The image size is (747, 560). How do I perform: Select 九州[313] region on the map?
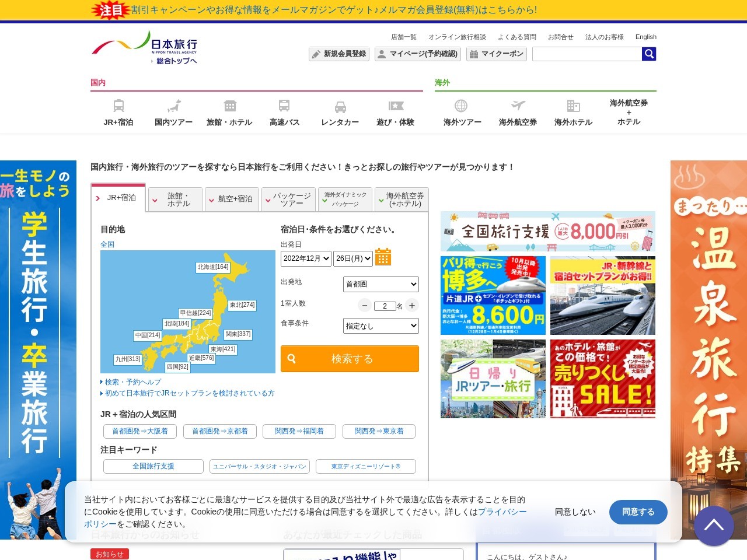click(128, 359)
